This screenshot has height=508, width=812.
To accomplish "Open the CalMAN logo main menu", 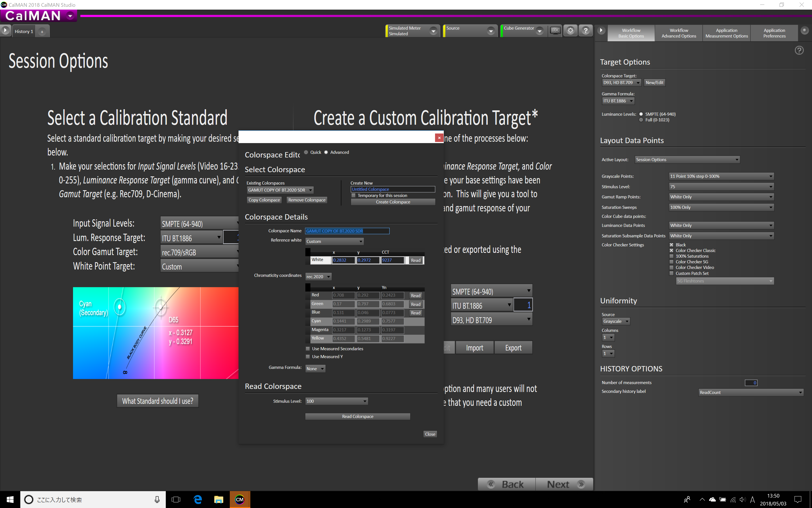I will pyautogui.click(x=39, y=16).
